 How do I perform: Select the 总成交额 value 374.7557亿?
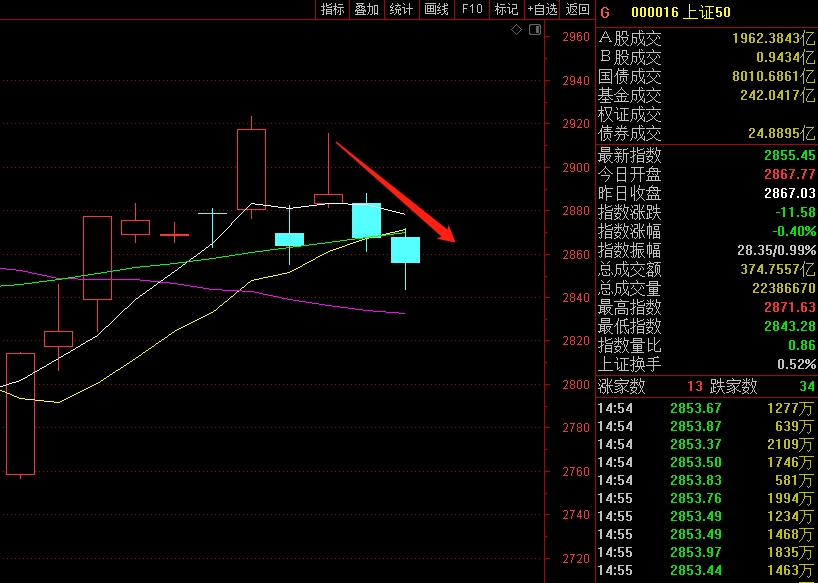[777, 269]
